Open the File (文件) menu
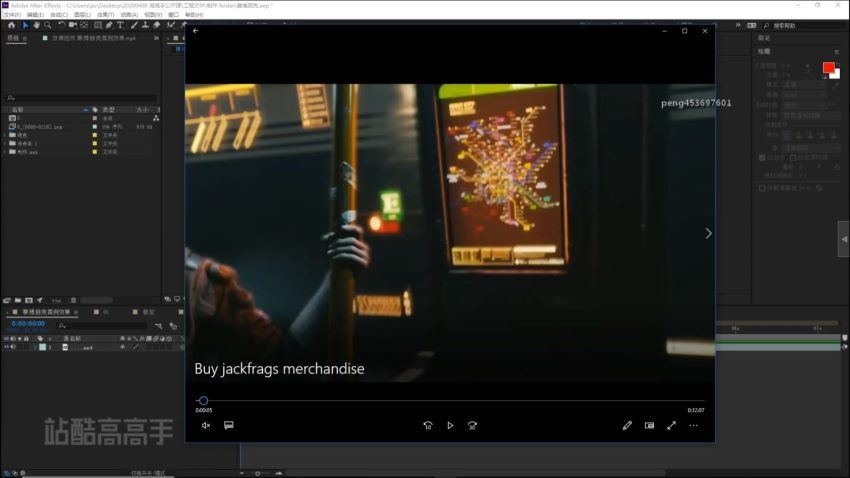 point(10,15)
